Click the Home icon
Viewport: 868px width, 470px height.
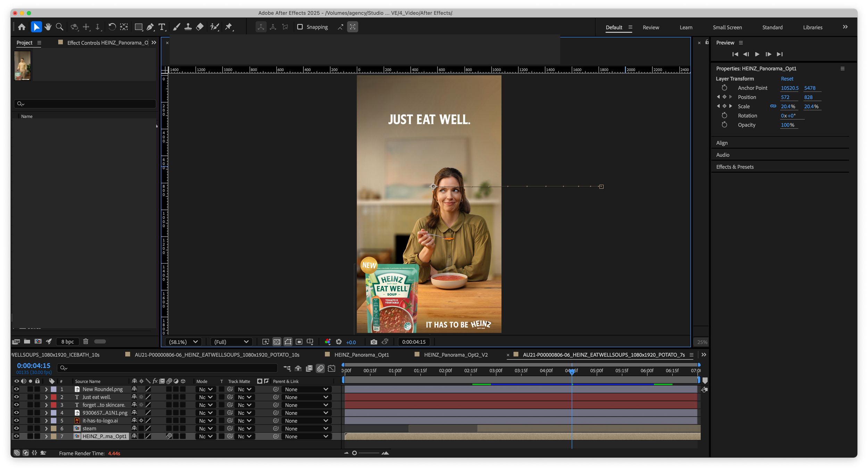click(x=22, y=27)
